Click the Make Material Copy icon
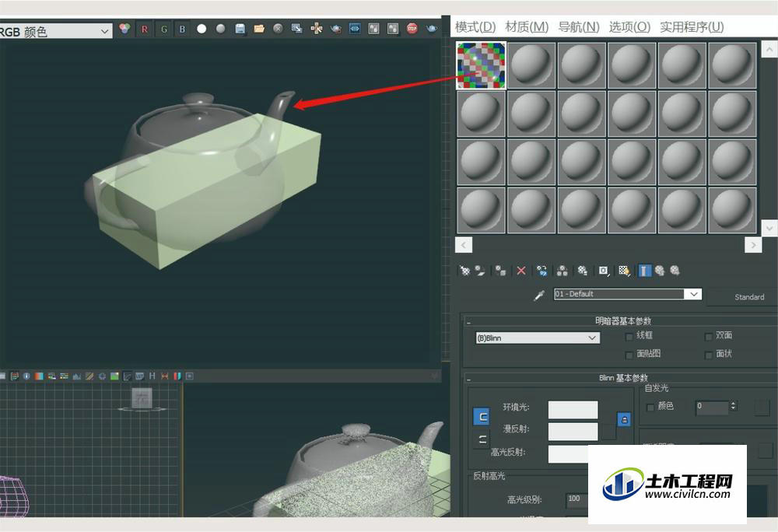Viewport: 778px width, 532px height. pos(541,270)
